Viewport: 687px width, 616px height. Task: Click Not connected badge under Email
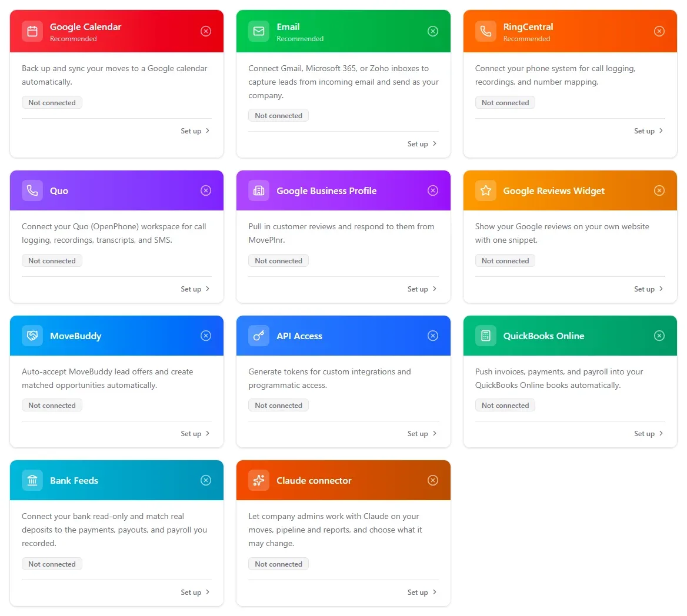(x=279, y=116)
